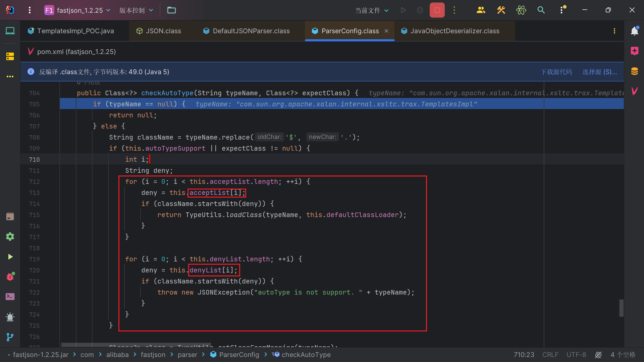Click JSONException on line 722

click(x=224, y=292)
